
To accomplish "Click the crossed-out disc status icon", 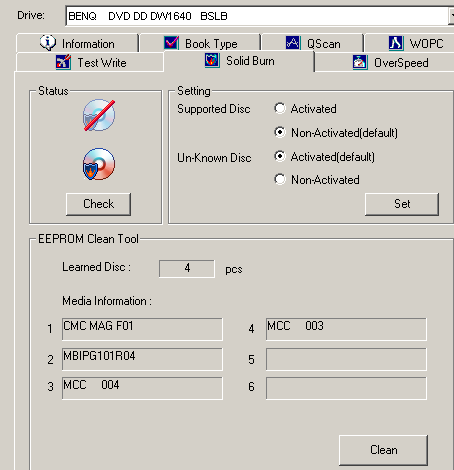I will (x=99, y=115).
